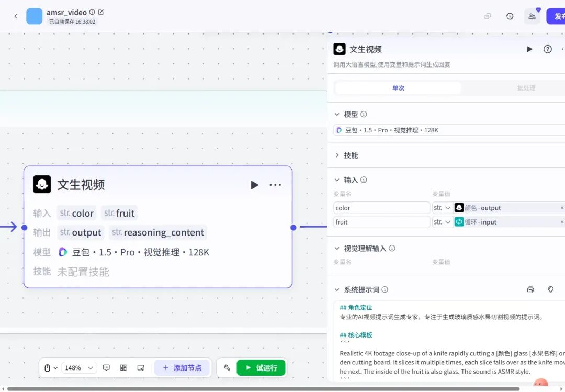Click into the system prompt text editor
The image size is (565, 392).
(449, 341)
